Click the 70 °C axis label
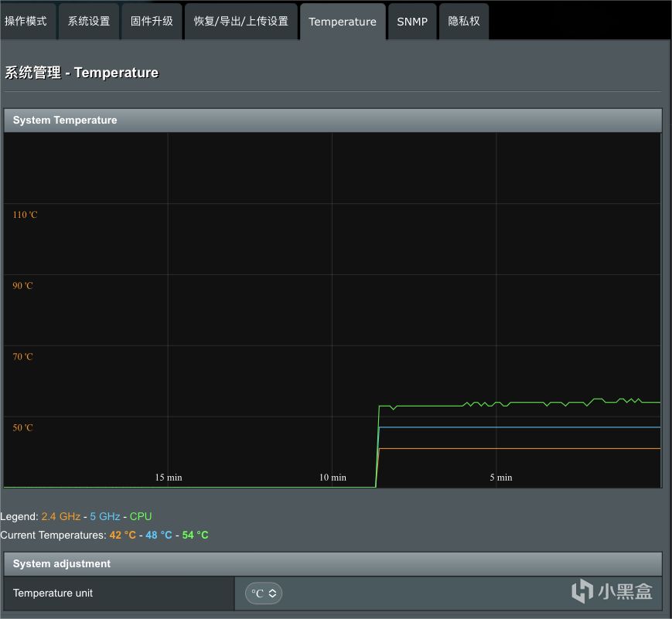The height and width of the screenshot is (619, 672). (22, 356)
